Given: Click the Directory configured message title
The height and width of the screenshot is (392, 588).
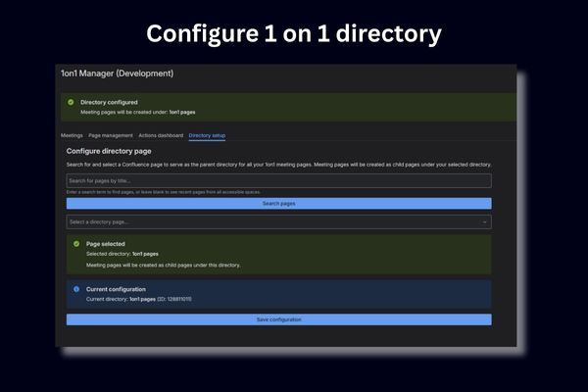Looking at the screenshot, I should [x=109, y=102].
